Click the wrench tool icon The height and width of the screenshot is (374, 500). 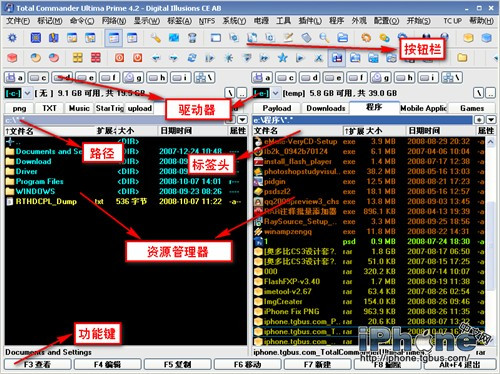[155, 38]
